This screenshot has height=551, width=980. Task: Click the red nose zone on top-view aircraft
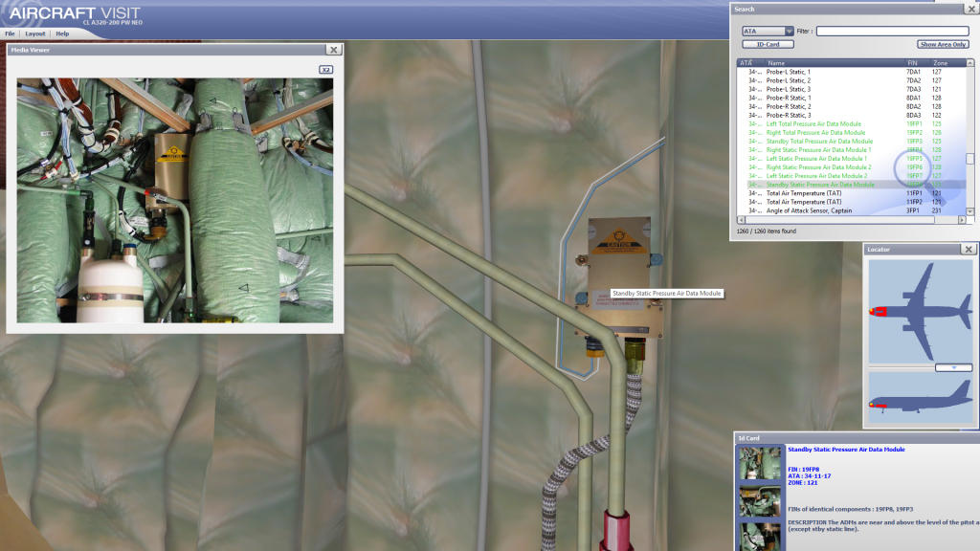pos(879,311)
